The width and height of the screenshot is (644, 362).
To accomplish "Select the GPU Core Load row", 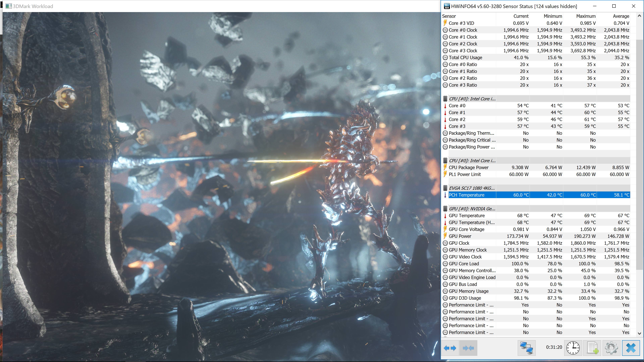I will point(536,264).
